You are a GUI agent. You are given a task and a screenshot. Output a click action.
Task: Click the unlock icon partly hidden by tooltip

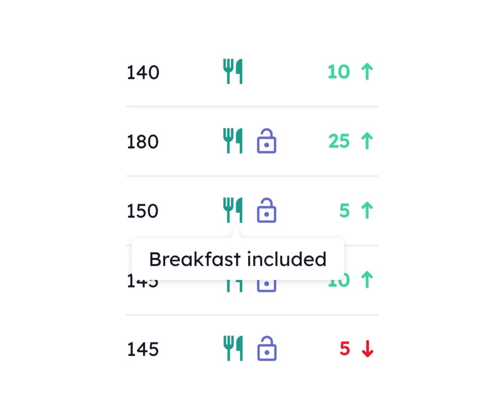click(x=267, y=285)
